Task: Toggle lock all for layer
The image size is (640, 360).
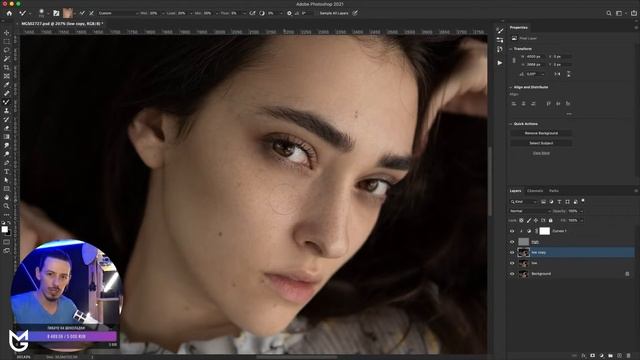Action: click(551, 220)
